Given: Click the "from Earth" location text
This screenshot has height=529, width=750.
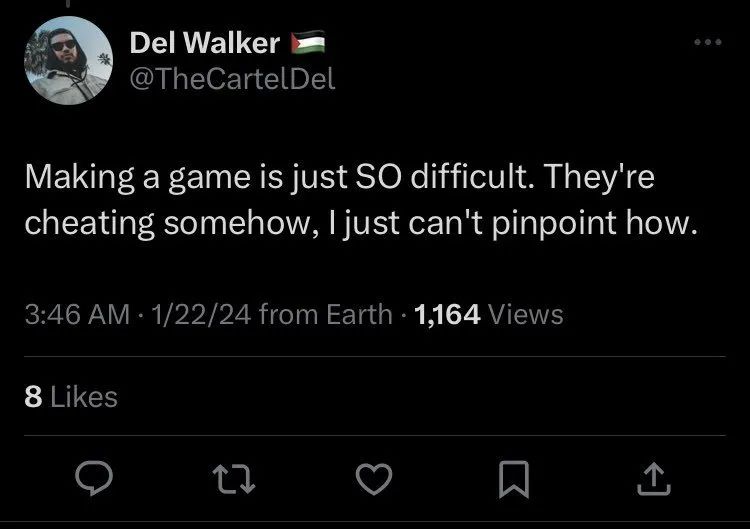Looking at the screenshot, I should tap(325, 315).
